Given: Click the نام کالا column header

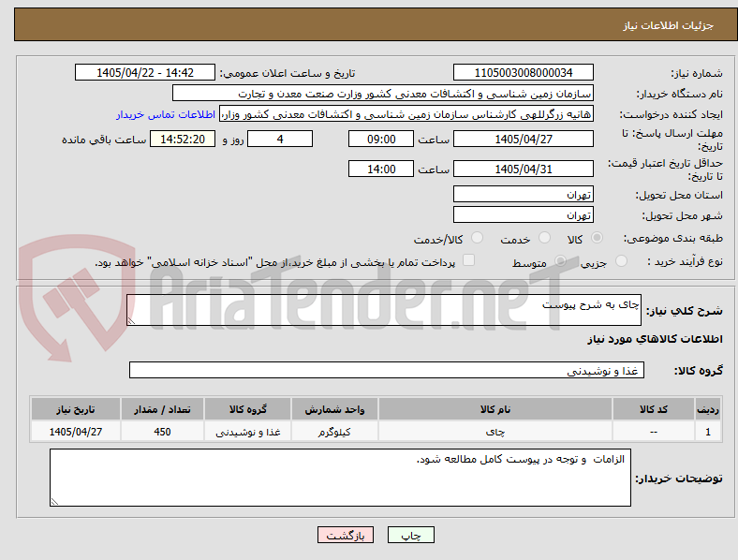Looking at the screenshot, I should pyautogui.click(x=495, y=409).
